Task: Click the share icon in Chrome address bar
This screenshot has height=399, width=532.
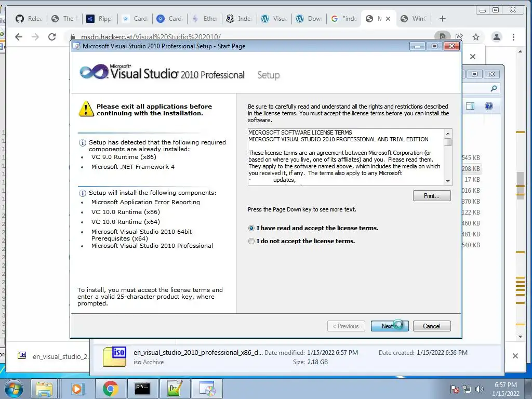Action: click(x=459, y=37)
